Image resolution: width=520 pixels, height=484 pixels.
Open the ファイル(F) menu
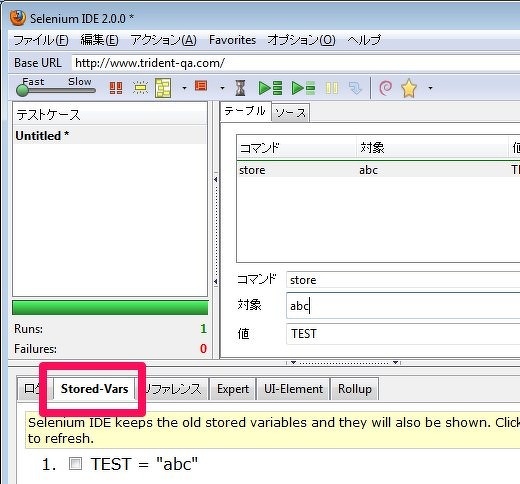click(41, 40)
